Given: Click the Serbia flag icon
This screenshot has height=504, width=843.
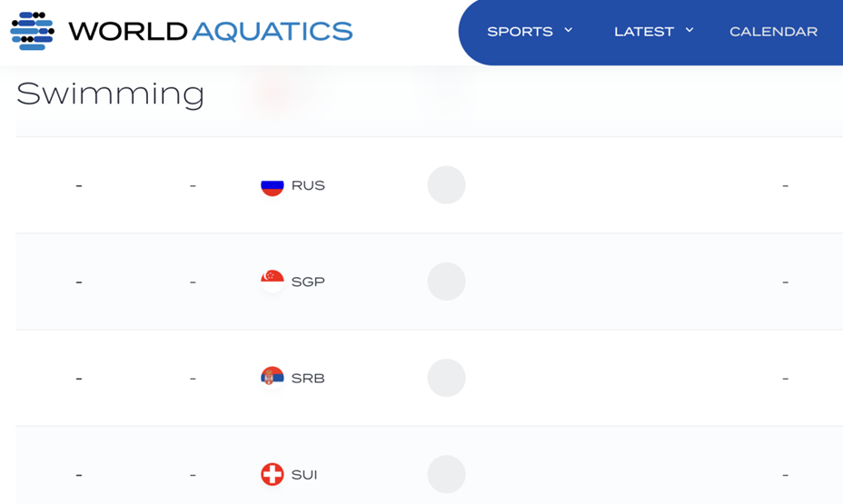Looking at the screenshot, I should (x=272, y=378).
